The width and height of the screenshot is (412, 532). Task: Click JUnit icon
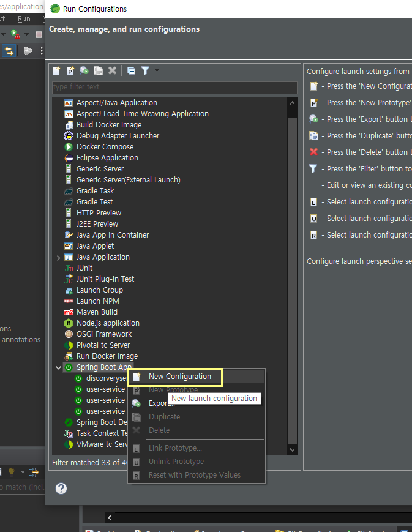pos(69,268)
